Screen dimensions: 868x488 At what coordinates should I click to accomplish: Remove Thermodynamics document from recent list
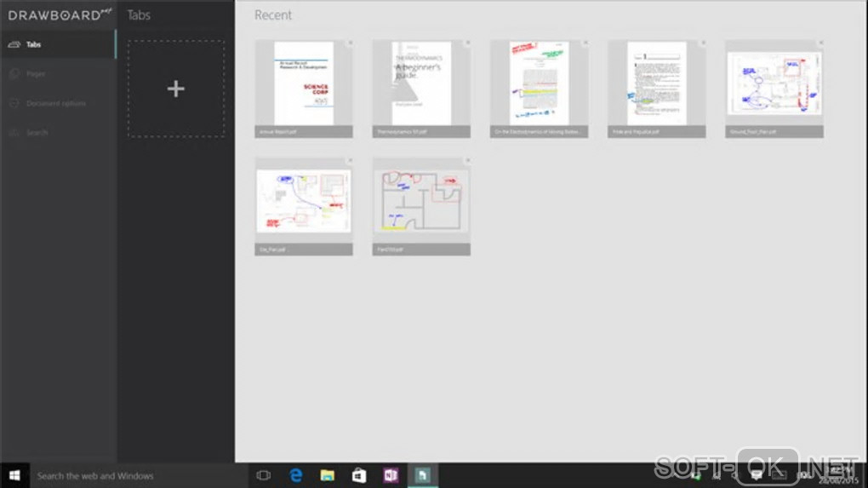[x=468, y=43]
